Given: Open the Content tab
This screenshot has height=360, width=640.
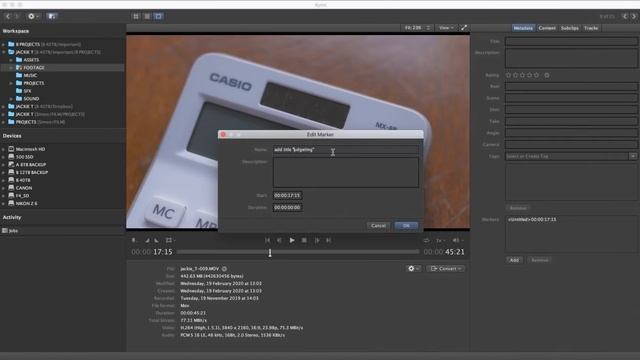Looking at the screenshot, I should pyautogui.click(x=547, y=28).
